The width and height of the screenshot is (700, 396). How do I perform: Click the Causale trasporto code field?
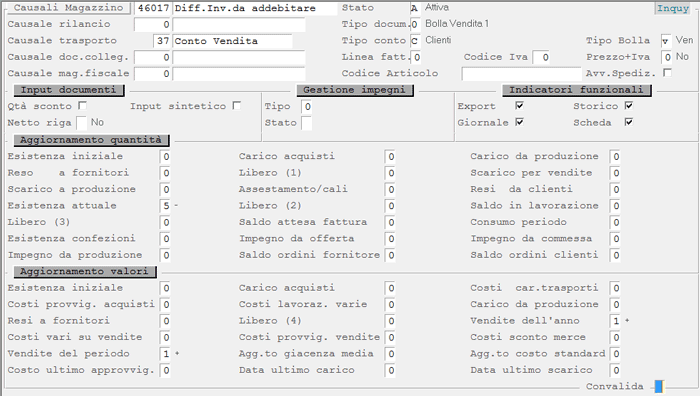pos(162,41)
